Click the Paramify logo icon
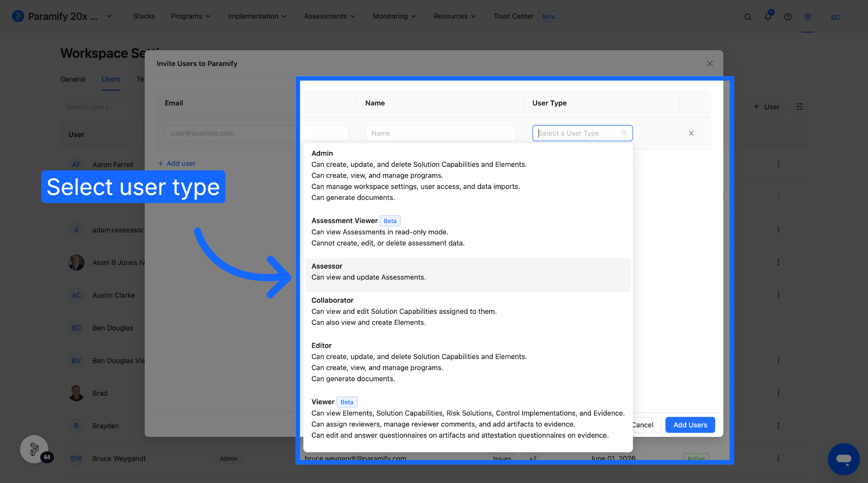The image size is (868, 483). (x=18, y=16)
